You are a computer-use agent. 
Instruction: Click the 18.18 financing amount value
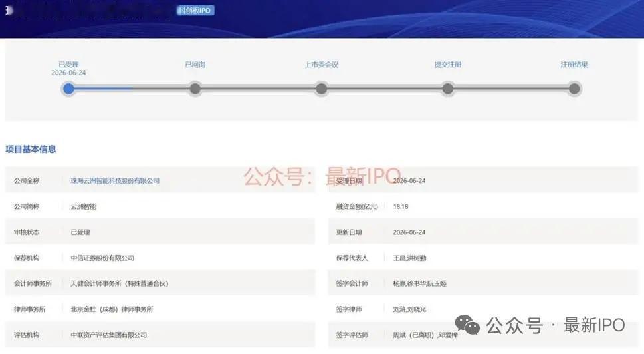tap(401, 206)
